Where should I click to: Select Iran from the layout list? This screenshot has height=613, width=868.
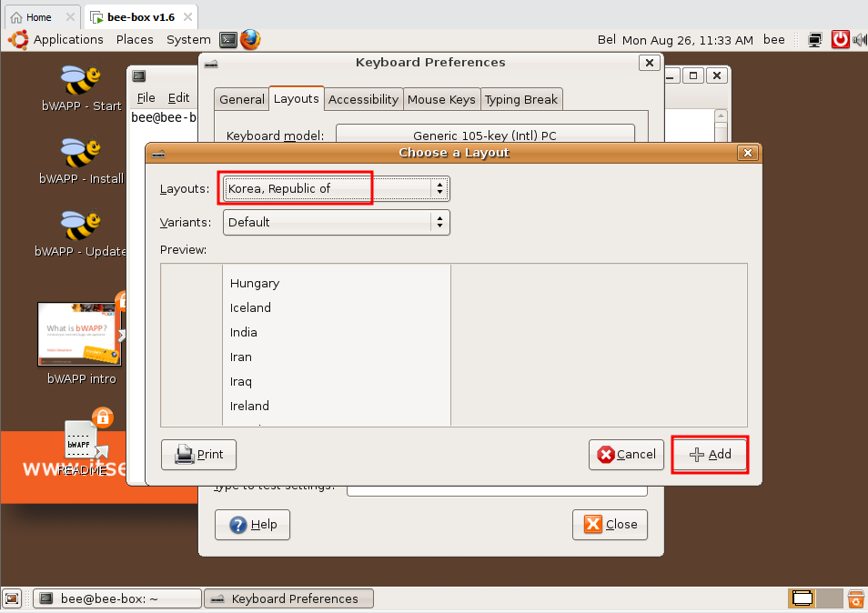[x=241, y=357]
